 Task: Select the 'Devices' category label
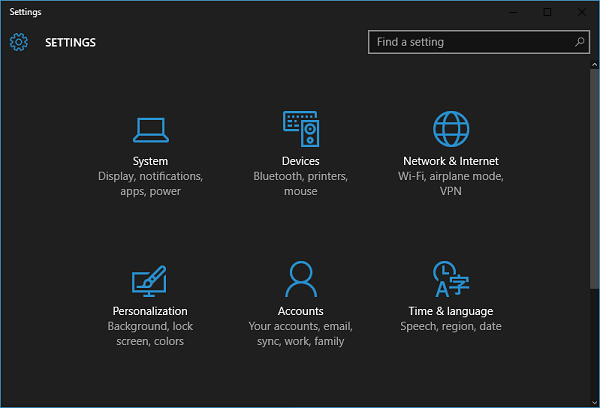pyautogui.click(x=300, y=161)
